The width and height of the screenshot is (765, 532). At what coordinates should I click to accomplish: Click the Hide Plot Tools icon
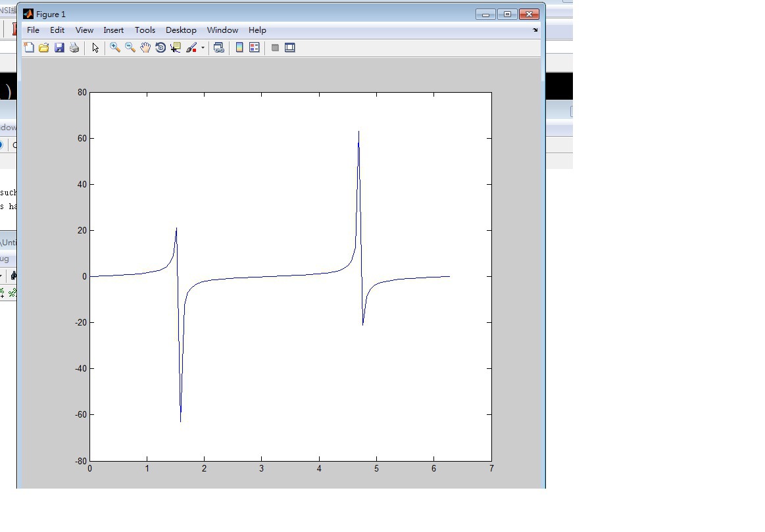pyautogui.click(x=275, y=47)
